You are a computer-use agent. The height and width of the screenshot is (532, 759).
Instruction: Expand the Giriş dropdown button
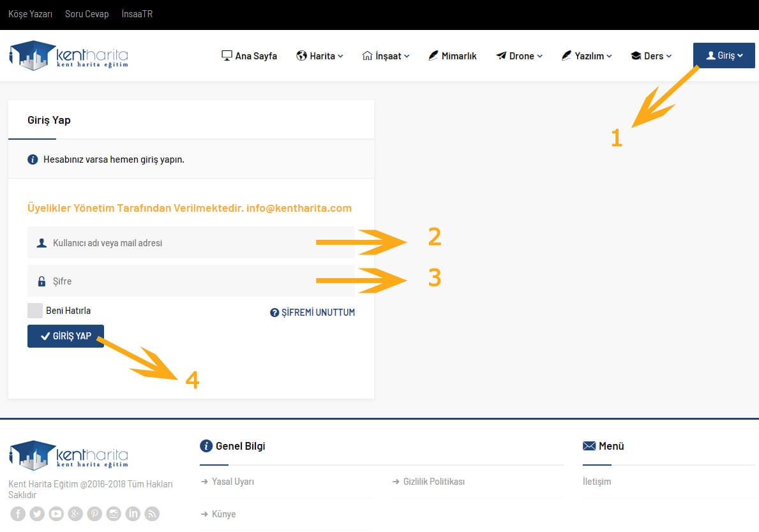(x=724, y=55)
